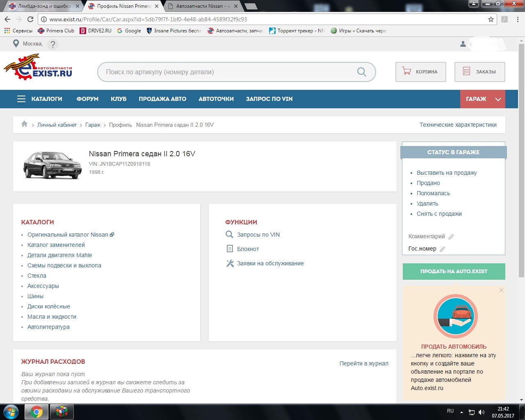Click the Гараж breadcrumb link
Image resolution: width=525 pixels, height=420 pixels.
pos(93,125)
